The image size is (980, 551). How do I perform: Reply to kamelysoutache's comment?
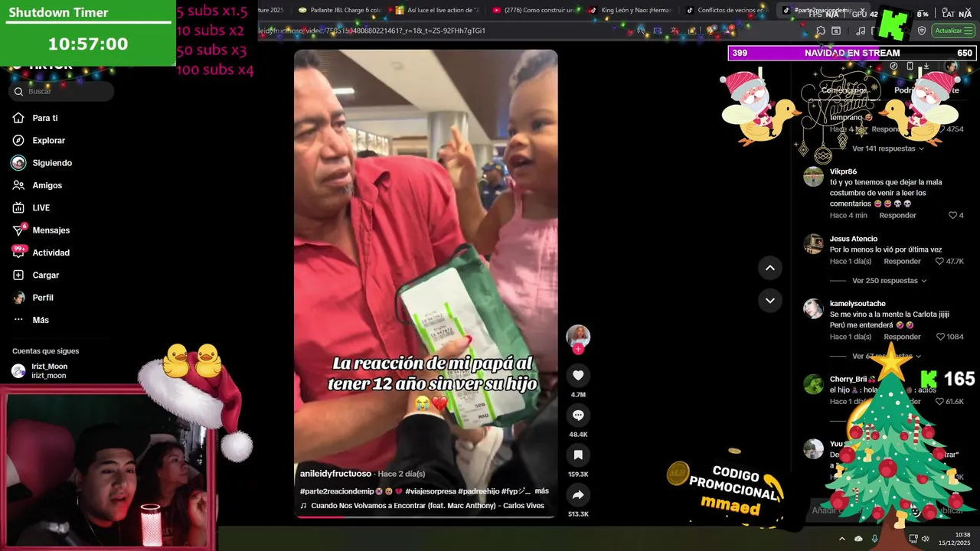(x=902, y=337)
